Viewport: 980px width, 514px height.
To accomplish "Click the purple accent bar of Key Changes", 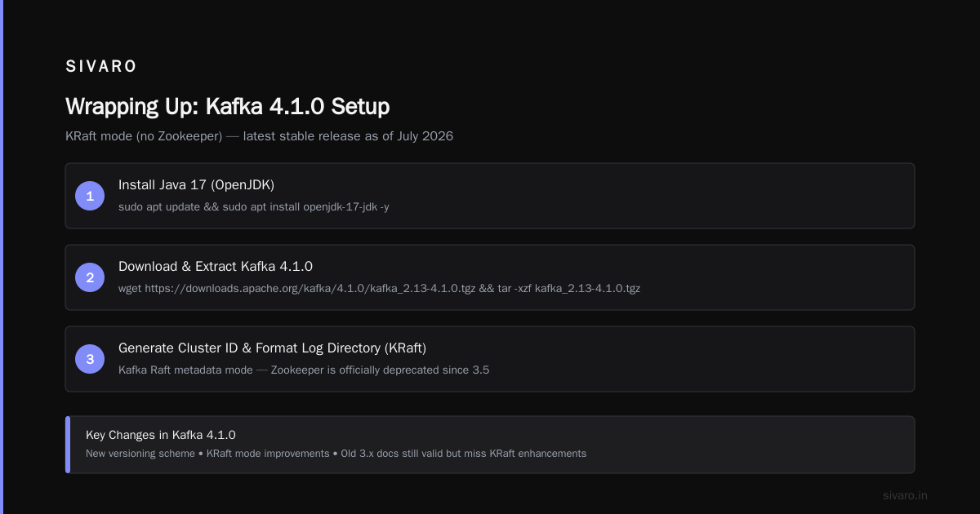I will (68, 445).
